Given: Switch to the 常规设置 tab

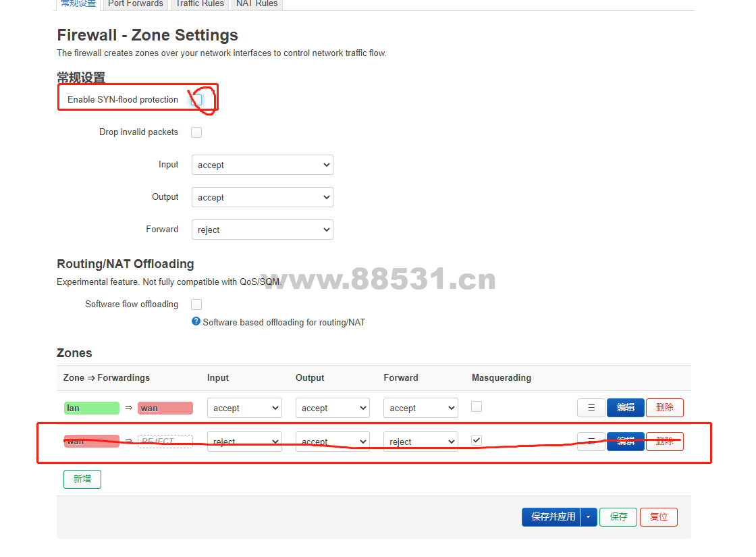Looking at the screenshot, I should click(78, 4).
